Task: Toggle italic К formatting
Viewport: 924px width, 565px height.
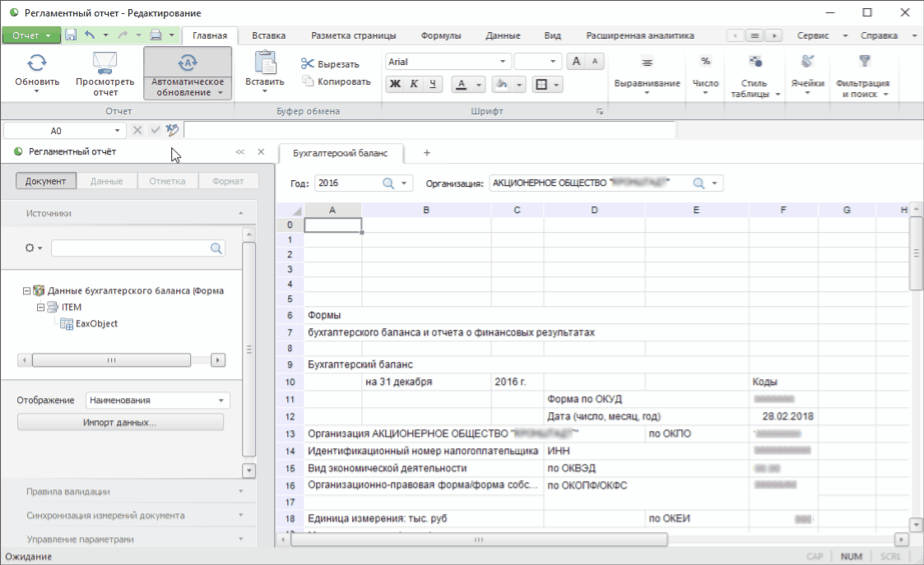Action: [414, 84]
